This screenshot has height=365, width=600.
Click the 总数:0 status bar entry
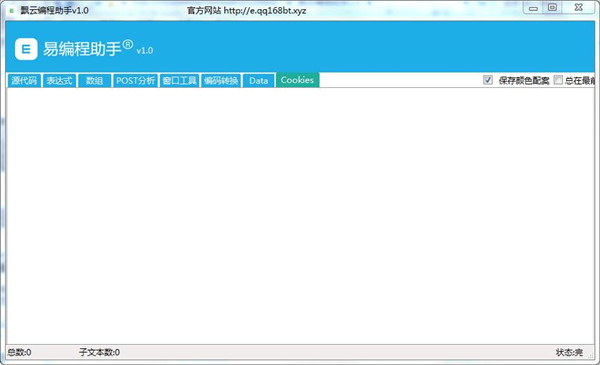coord(20,352)
